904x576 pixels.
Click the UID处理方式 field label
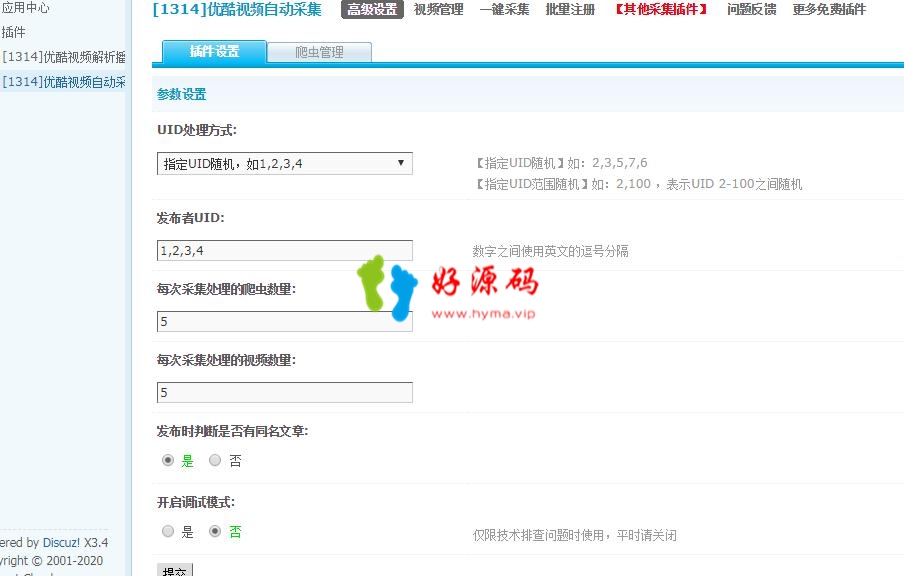[x=197, y=130]
